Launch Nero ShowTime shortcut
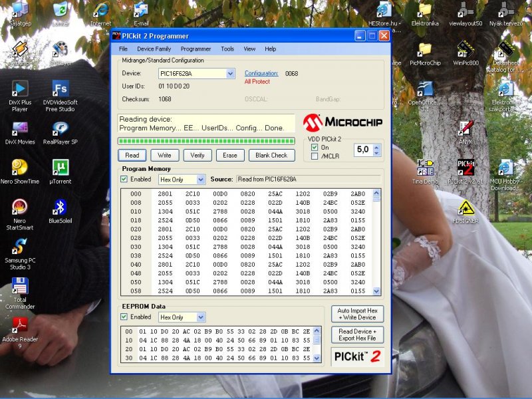532x399 pixels. tap(20, 172)
